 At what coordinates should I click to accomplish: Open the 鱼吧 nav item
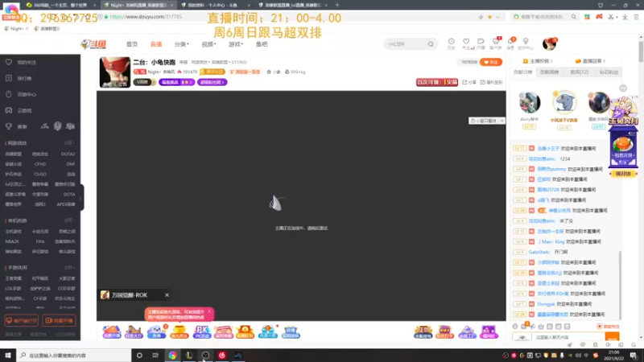pos(262,44)
